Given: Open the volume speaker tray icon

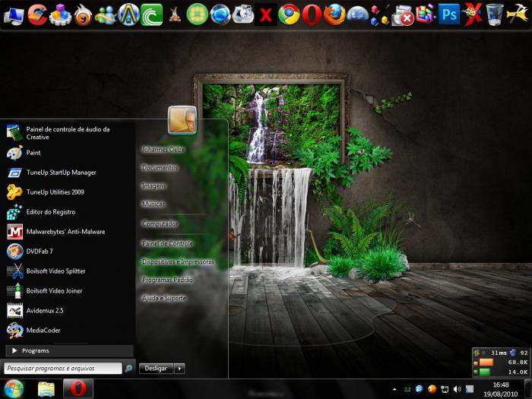Looking at the screenshot, I should pyautogui.click(x=457, y=389).
